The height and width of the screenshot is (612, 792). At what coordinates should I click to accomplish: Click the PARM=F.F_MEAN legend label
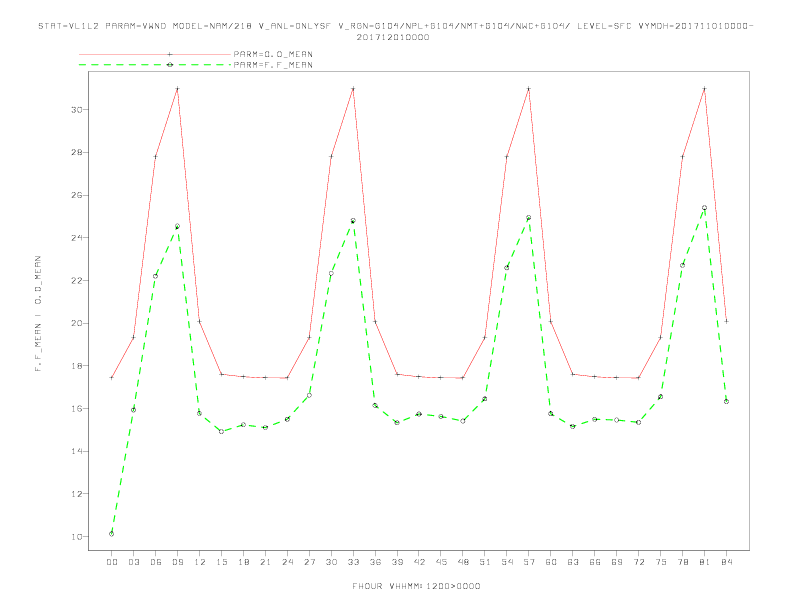click(x=273, y=65)
